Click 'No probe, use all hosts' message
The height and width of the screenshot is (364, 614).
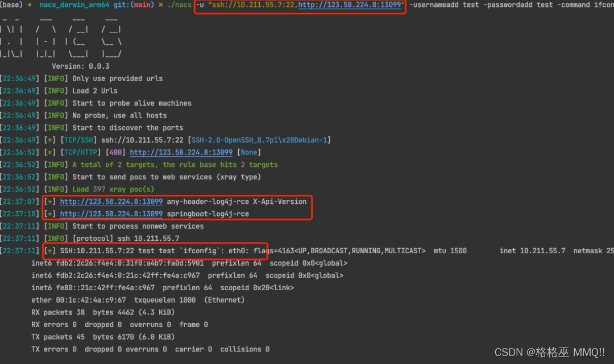(x=119, y=116)
